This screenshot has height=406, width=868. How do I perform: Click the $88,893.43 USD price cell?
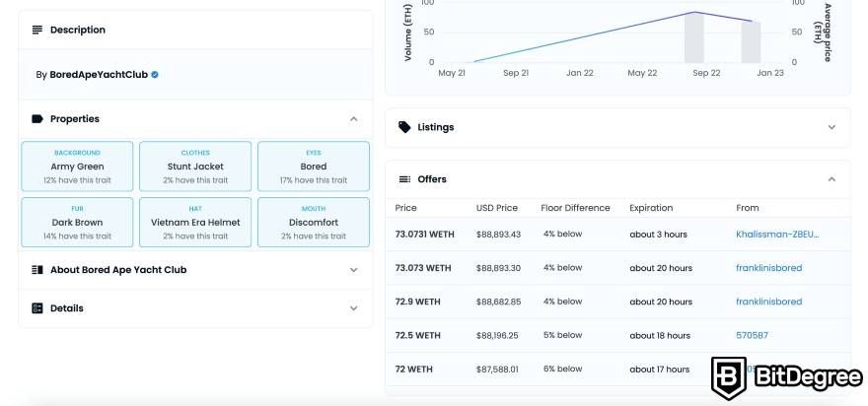pos(498,234)
